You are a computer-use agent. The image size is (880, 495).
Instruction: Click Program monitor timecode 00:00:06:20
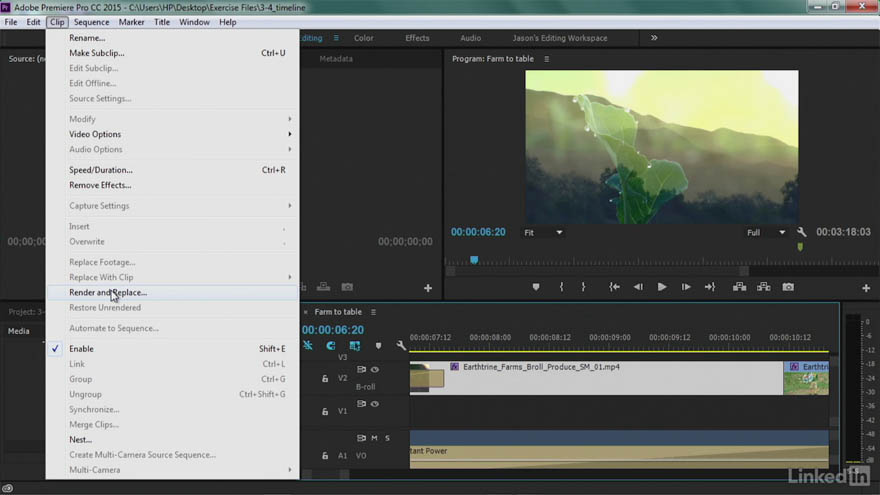[478, 232]
